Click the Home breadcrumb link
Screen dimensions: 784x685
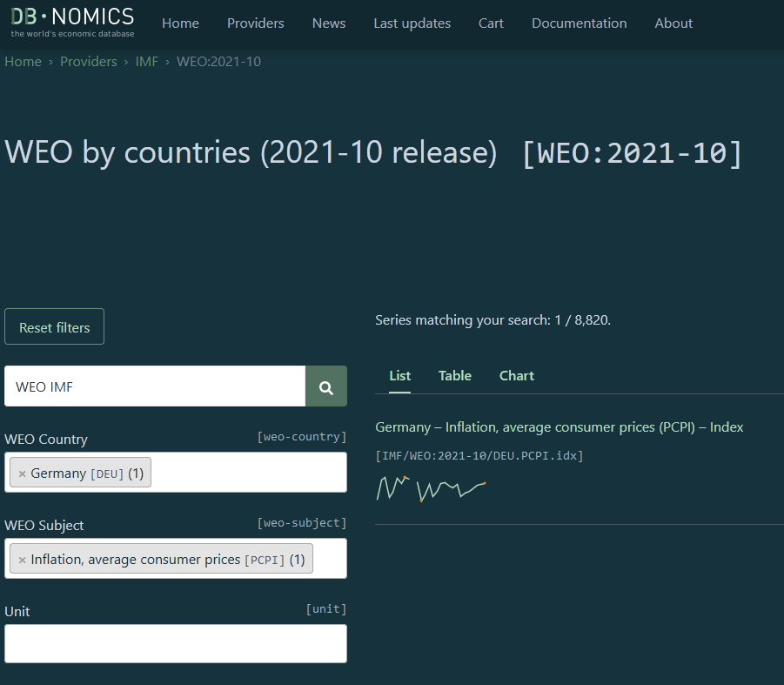click(23, 62)
